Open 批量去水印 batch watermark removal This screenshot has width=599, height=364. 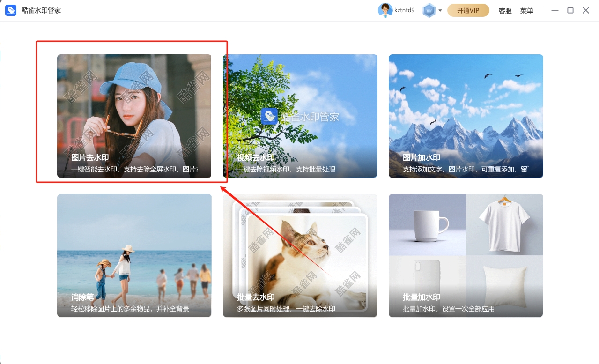(x=300, y=255)
